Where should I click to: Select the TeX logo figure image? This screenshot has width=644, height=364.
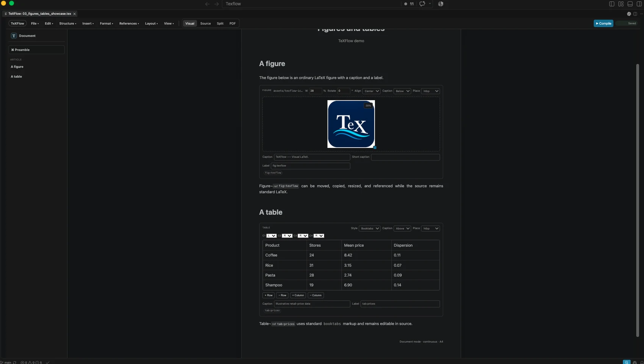coord(351,124)
